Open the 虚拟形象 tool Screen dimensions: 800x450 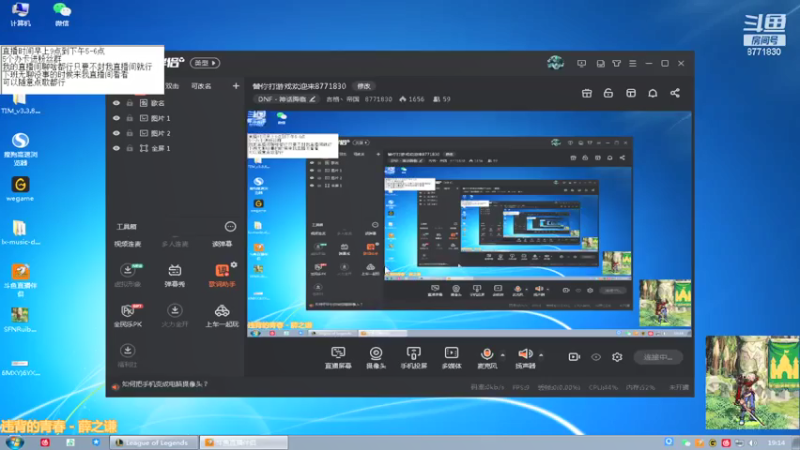click(x=128, y=276)
